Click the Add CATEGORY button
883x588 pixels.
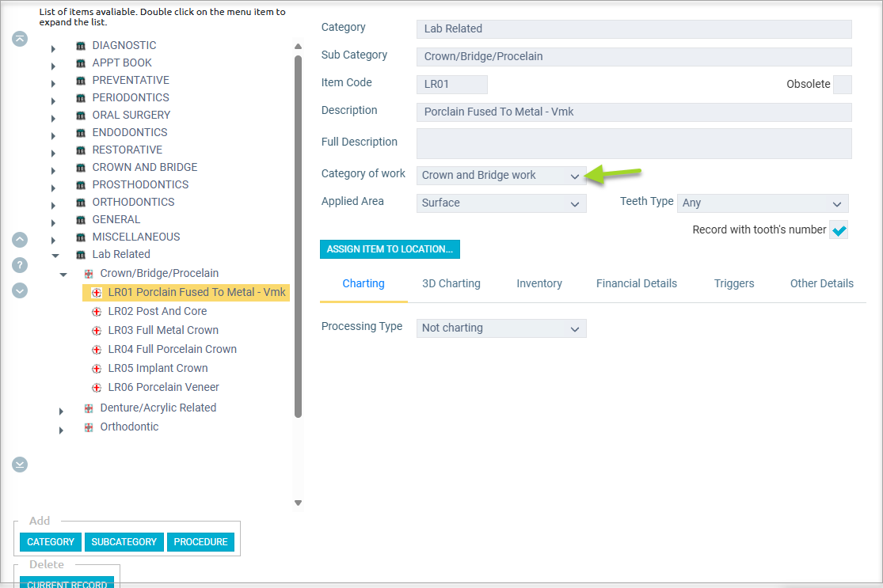(51, 542)
